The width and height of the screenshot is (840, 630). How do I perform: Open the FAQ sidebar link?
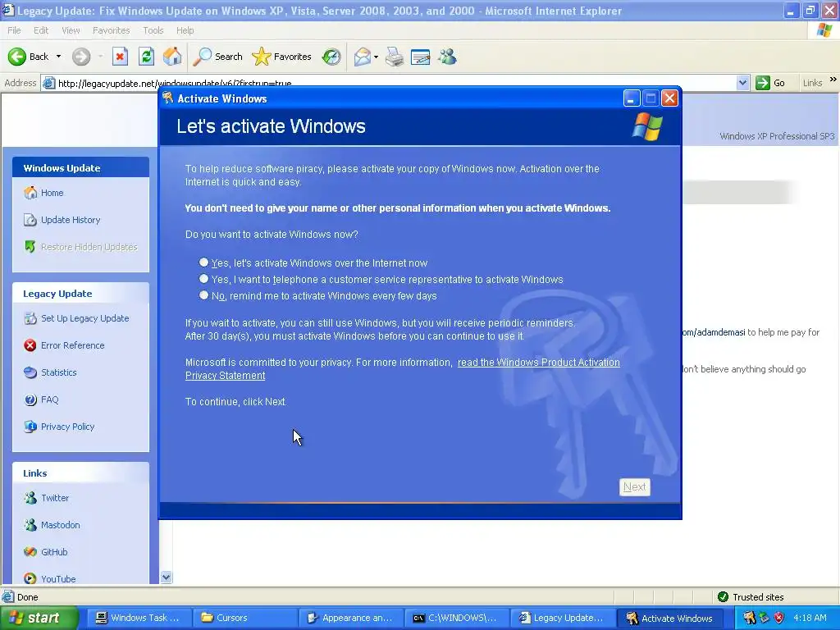(x=41, y=399)
